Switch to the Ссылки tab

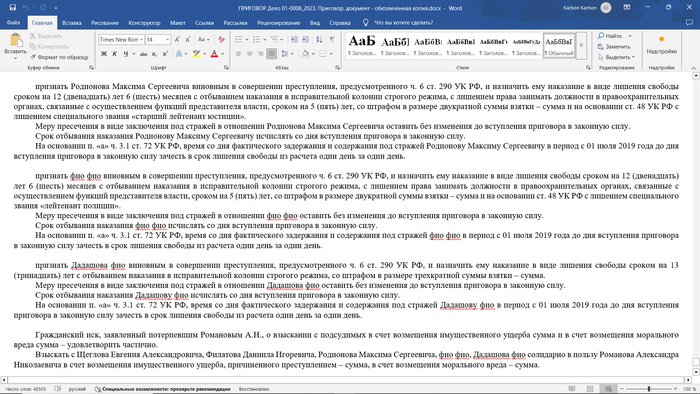(204, 22)
